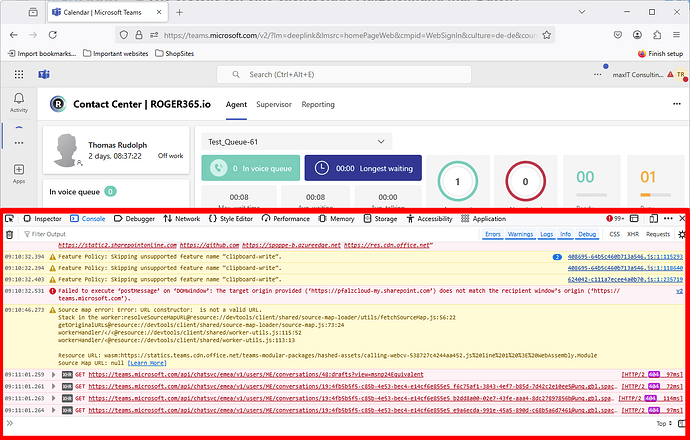The width and height of the screenshot is (690, 440).
Task: Bookmark this page with the star icon
Action: 547,35
